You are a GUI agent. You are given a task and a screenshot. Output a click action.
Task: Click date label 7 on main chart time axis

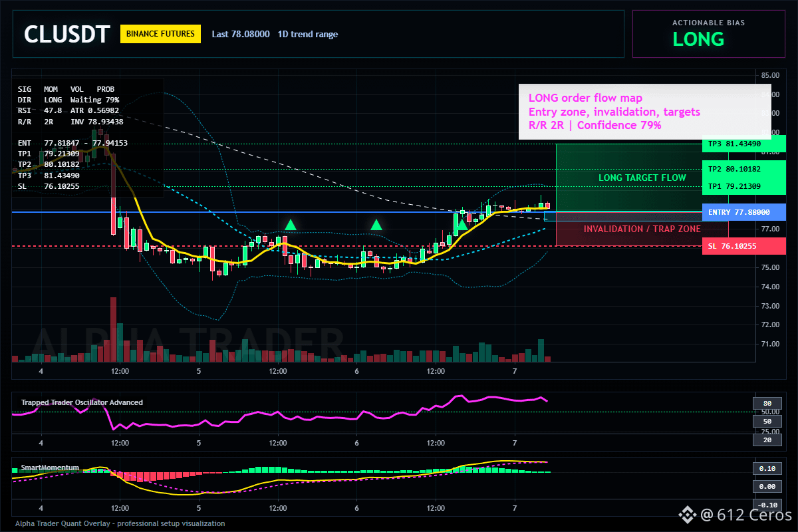coord(515,370)
